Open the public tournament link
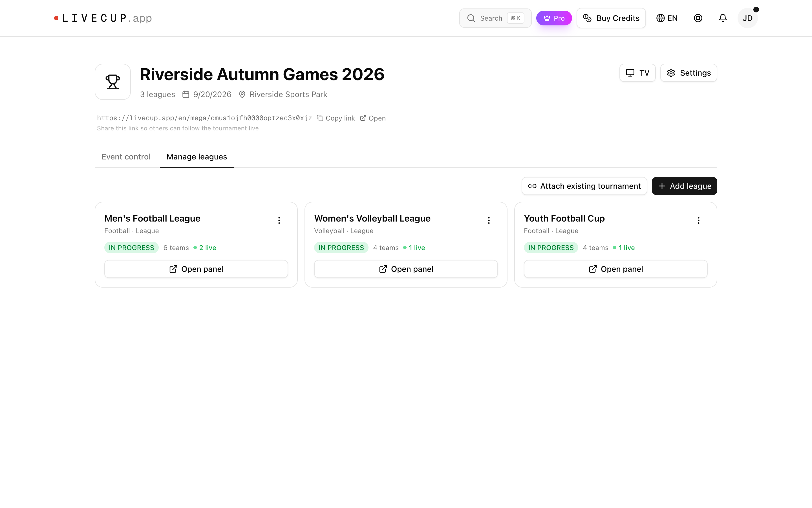 pyautogui.click(x=373, y=118)
